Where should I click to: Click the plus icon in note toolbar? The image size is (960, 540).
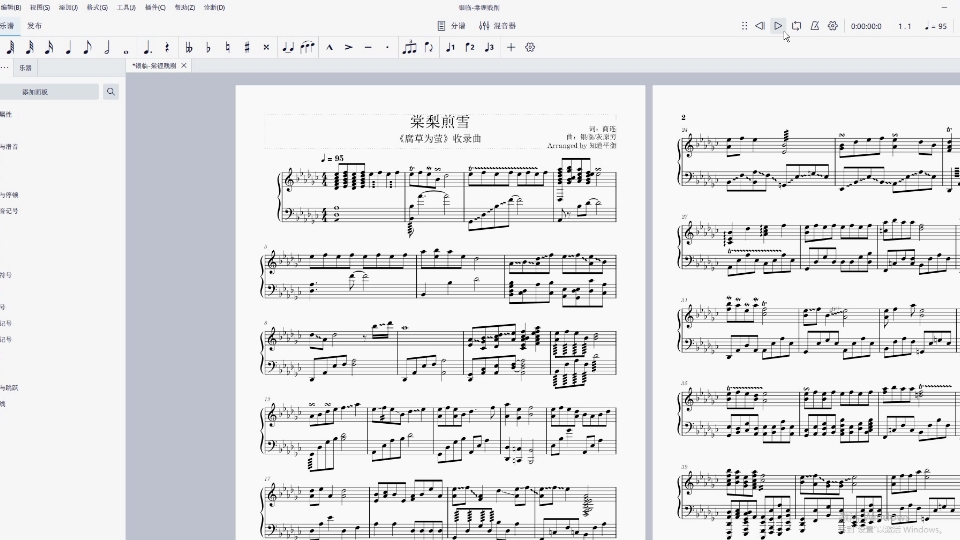coord(511,47)
